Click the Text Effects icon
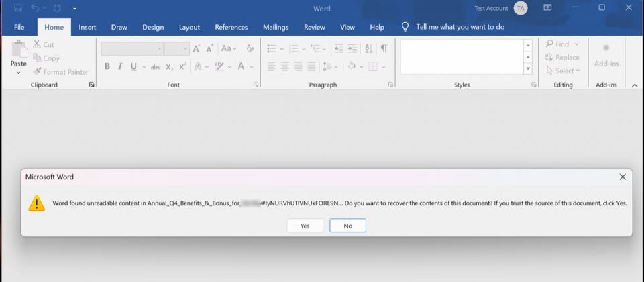Screen dimensions: 644x282 (x=197, y=66)
